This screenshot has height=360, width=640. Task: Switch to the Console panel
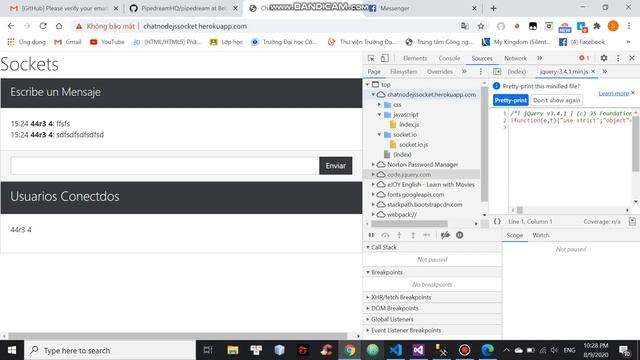point(449,58)
